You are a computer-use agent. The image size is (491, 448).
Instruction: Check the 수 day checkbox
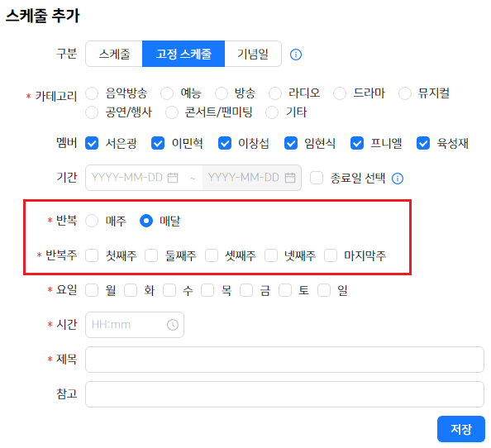[169, 290]
